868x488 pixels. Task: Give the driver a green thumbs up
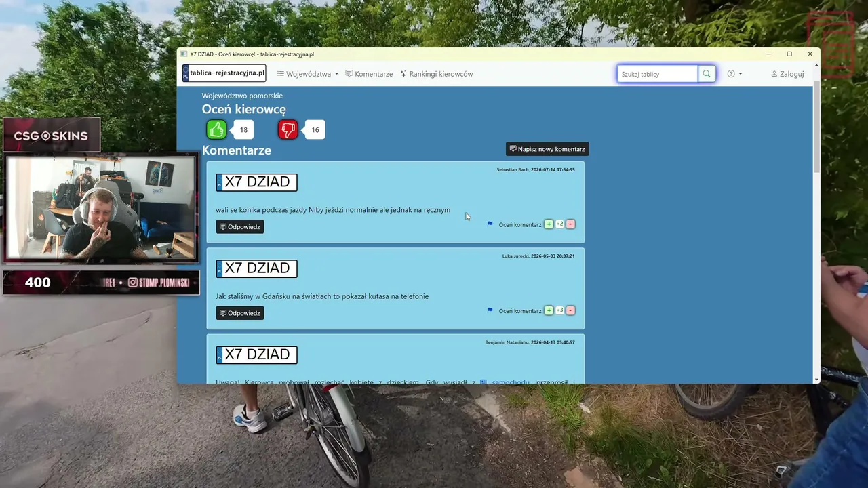216,129
